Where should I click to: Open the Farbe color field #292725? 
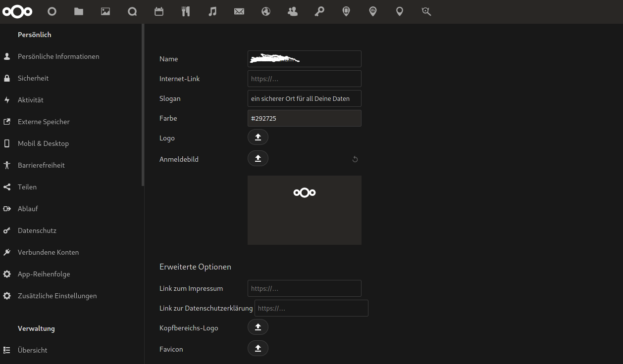click(305, 118)
